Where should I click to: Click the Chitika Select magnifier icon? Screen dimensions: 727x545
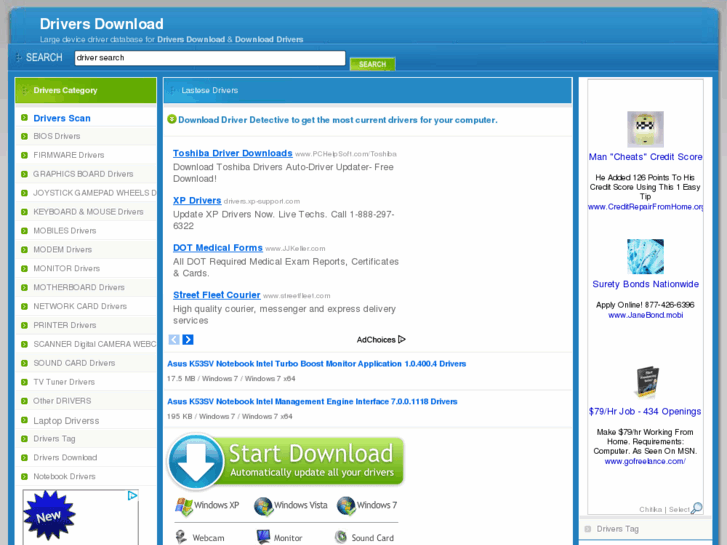(696, 508)
